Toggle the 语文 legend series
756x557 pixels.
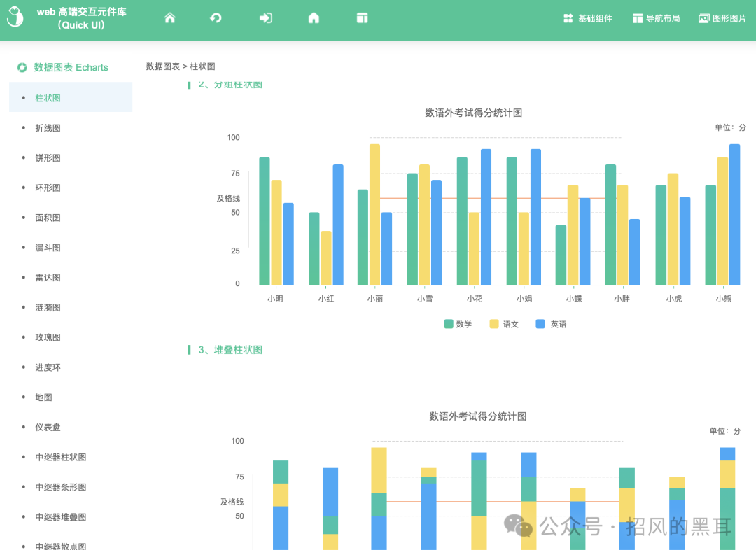click(x=504, y=324)
